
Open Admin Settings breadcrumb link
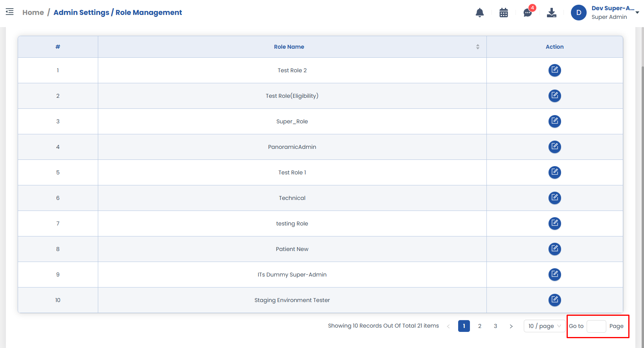click(81, 13)
